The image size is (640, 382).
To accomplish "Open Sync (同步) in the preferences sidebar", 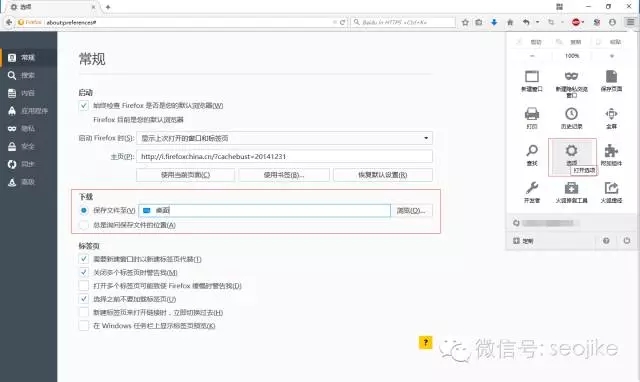I will (x=29, y=164).
